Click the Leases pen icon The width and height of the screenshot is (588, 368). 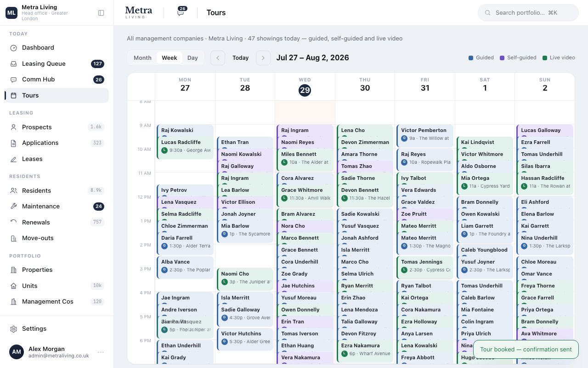click(14, 159)
